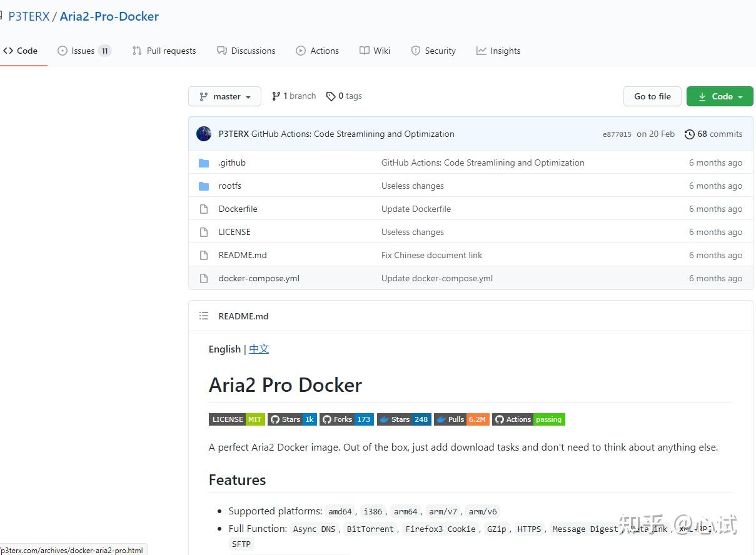Viewport: 756px width, 555px height.
Task: Click the Actions passing status badge
Action: click(x=528, y=419)
